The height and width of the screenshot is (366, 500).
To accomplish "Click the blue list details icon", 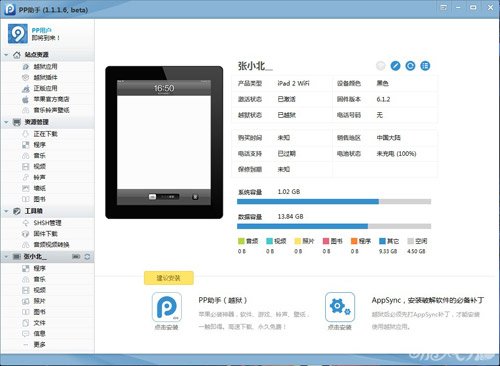I will point(425,66).
